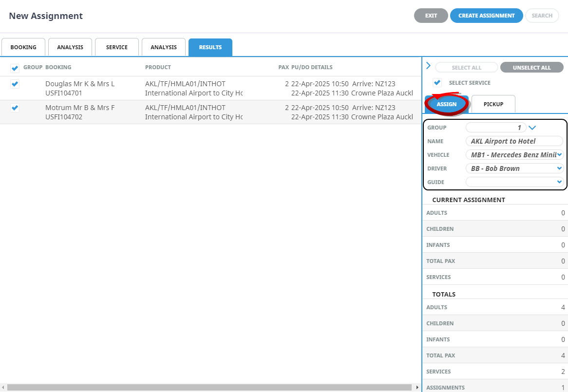
Task: Expand the empty Guide dropdown
Action: [559, 182]
